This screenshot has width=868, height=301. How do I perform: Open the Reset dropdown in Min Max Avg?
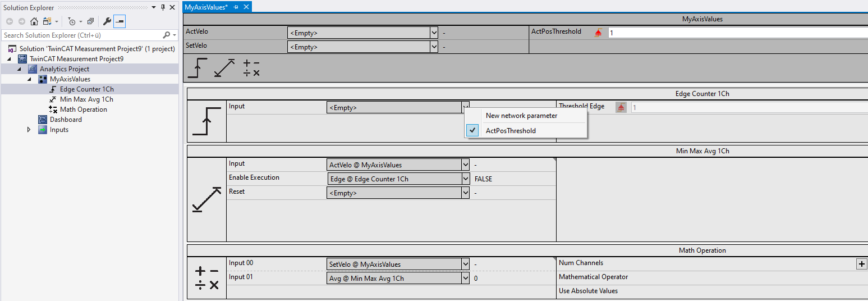tap(465, 193)
